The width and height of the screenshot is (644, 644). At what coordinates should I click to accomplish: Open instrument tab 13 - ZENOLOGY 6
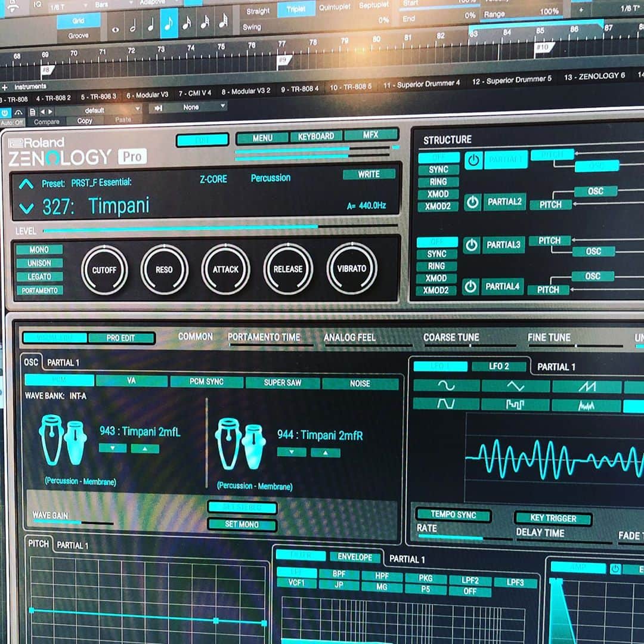tap(595, 76)
